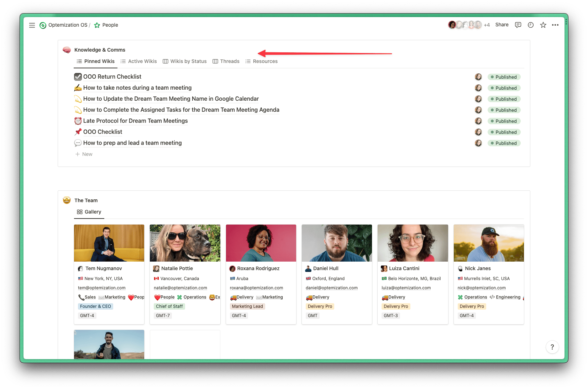The height and width of the screenshot is (389, 588).
Task: Open the sidebar hamburger menu
Action: pos(32,25)
